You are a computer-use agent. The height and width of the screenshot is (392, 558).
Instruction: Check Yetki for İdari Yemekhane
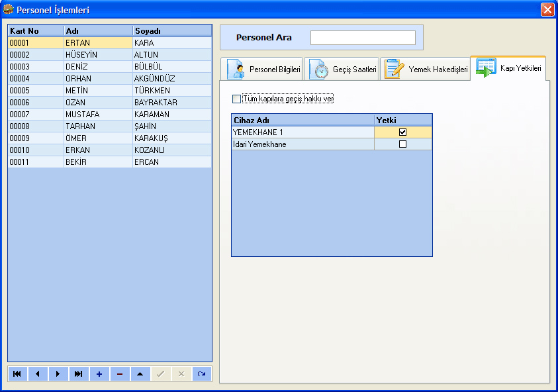(402, 144)
